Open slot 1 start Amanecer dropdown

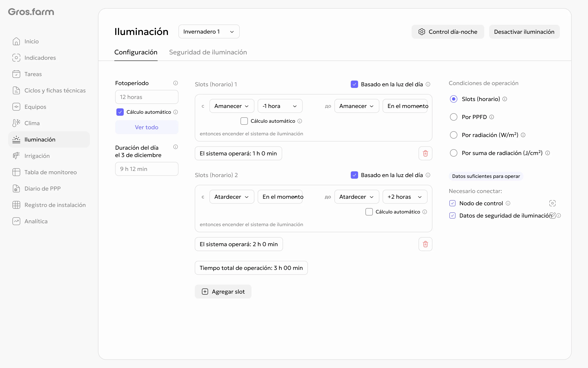[232, 106]
